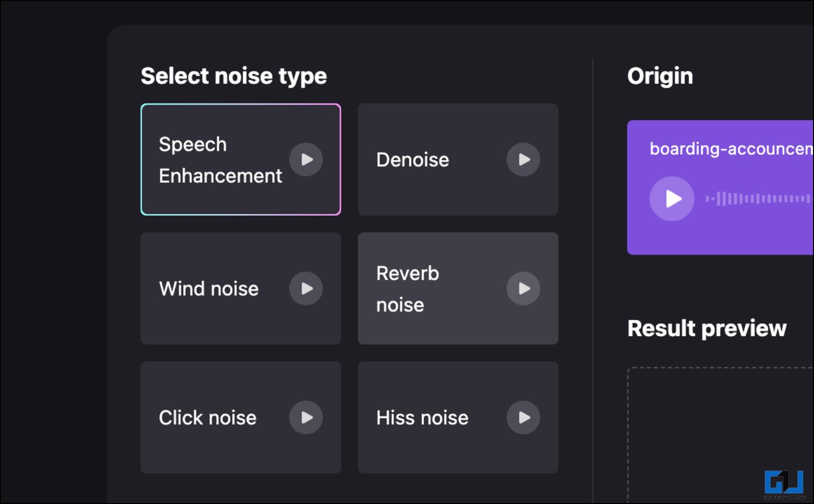Select the Hiss noise card
This screenshot has height=504, width=814.
click(458, 417)
